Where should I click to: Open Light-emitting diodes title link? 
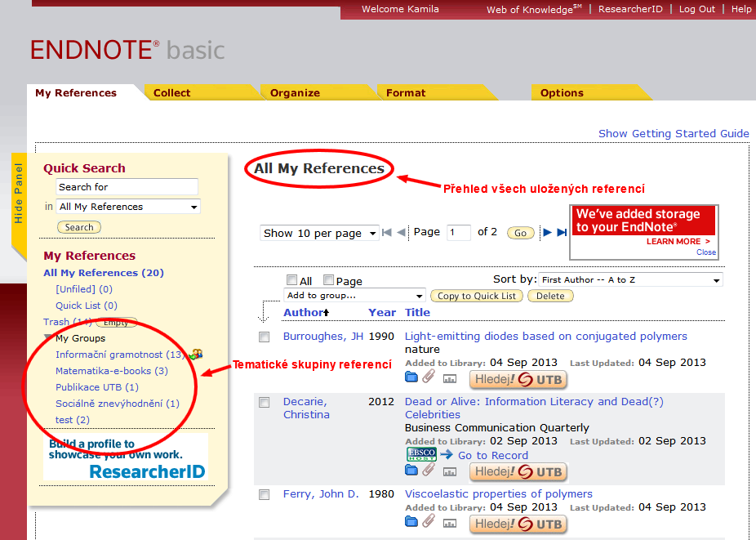(x=546, y=337)
